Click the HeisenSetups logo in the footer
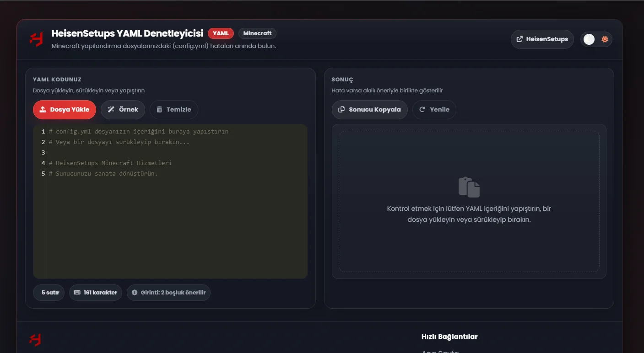Image resolution: width=644 pixels, height=353 pixels. click(35, 340)
